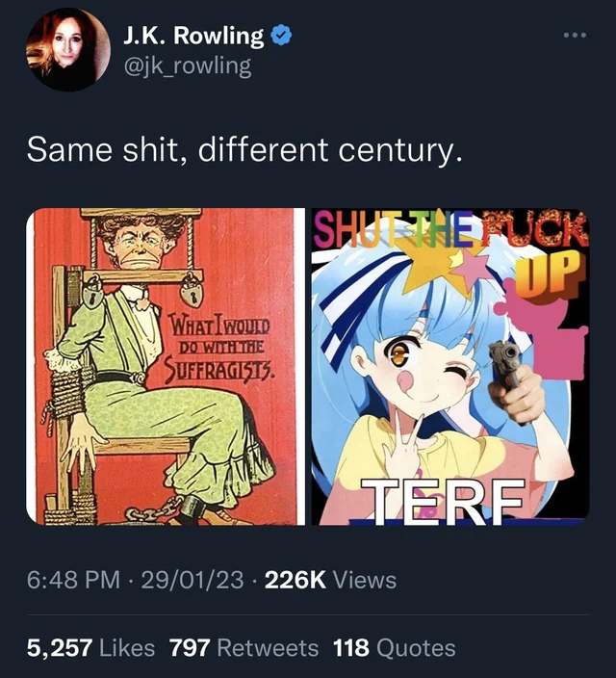The image size is (616, 678).
Task: Click the J.K. Rowling display name
Action: [x=193, y=37]
